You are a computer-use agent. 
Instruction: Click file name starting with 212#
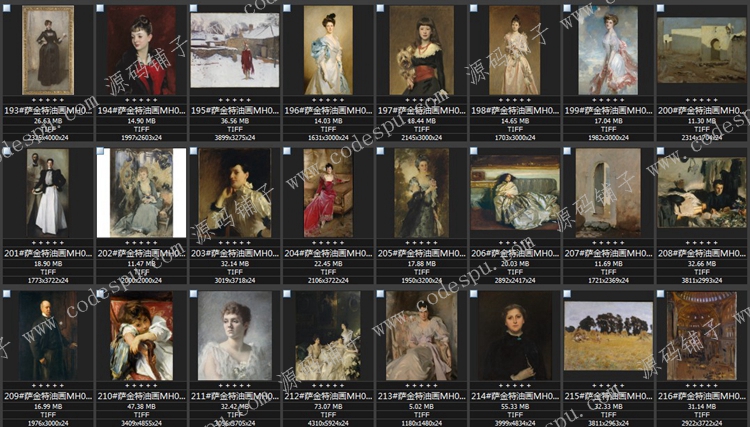(328, 396)
